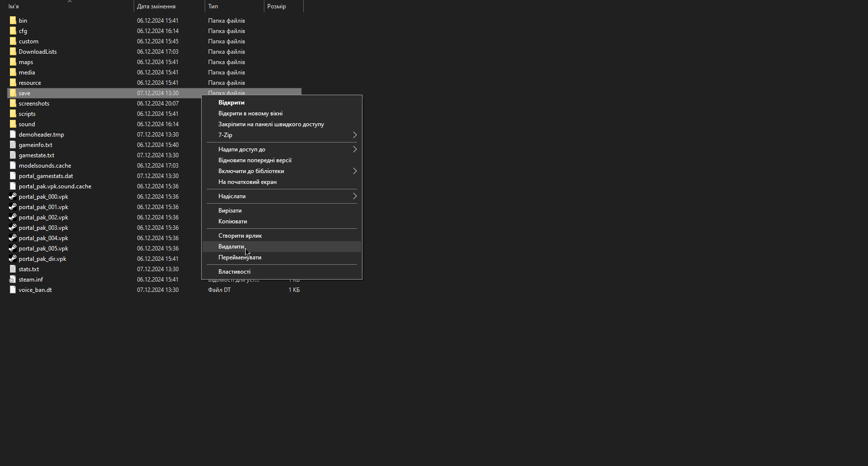Click the portal_gamestats.dat file icon

[13, 176]
